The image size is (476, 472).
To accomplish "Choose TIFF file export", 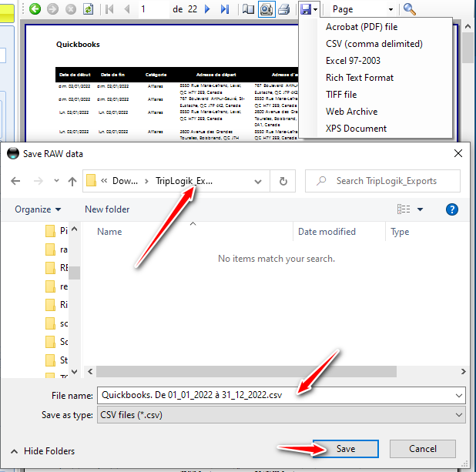I will point(341,95).
